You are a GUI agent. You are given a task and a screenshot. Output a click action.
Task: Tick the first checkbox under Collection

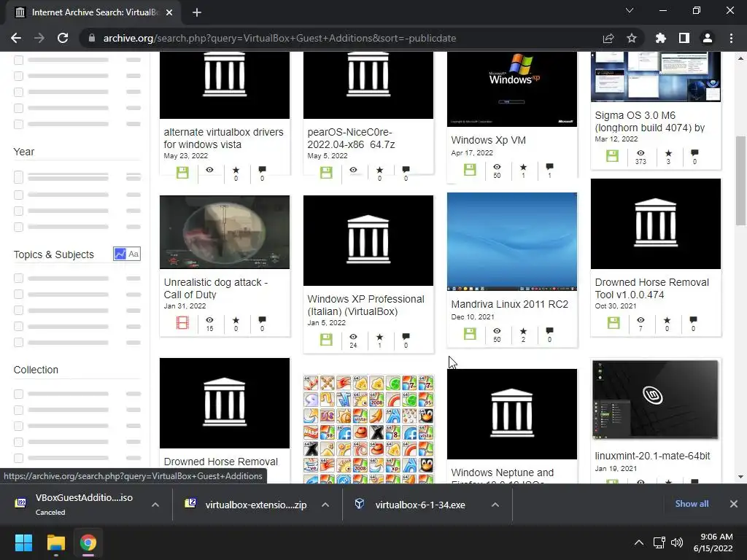(18, 394)
